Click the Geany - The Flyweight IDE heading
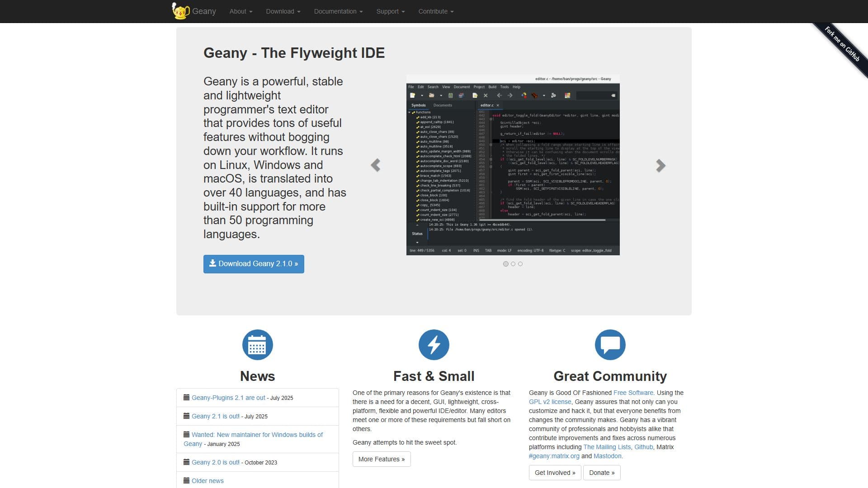This screenshot has width=868, height=488. pyautogui.click(x=294, y=53)
